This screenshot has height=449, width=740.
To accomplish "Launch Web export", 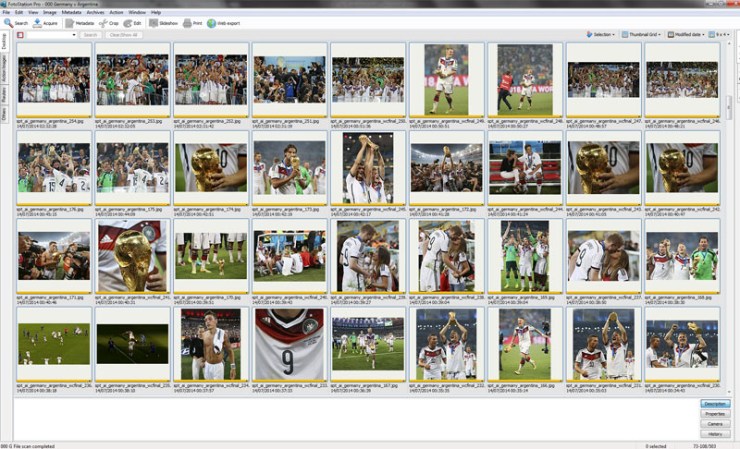I will (x=225, y=22).
